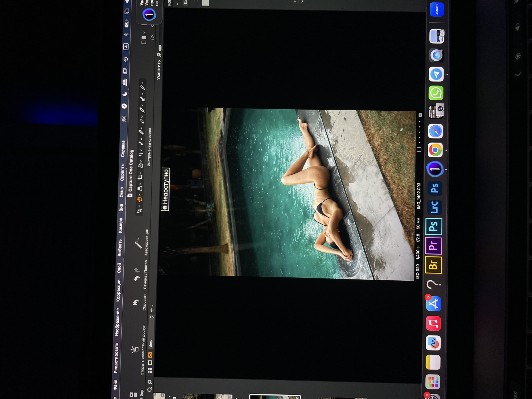This screenshot has height=399, width=532.
Task: Click the magic wand Auto Adjust icon
Action: [138, 245]
